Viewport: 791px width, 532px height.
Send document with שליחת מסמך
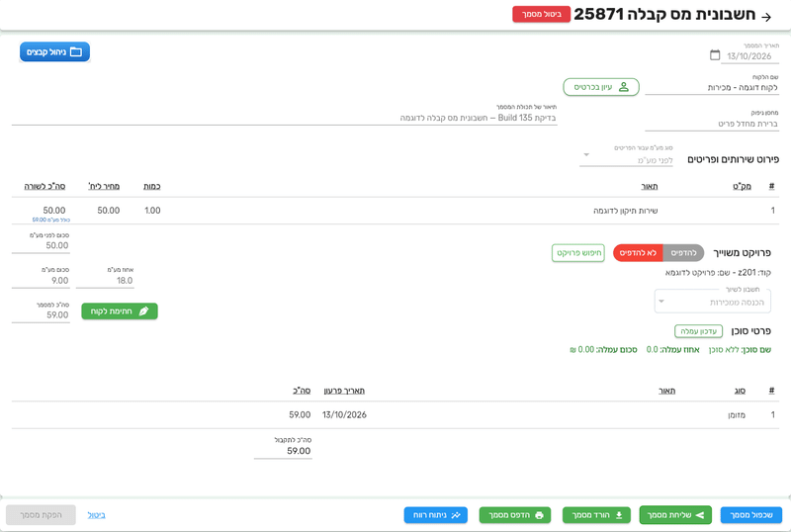coord(675,515)
